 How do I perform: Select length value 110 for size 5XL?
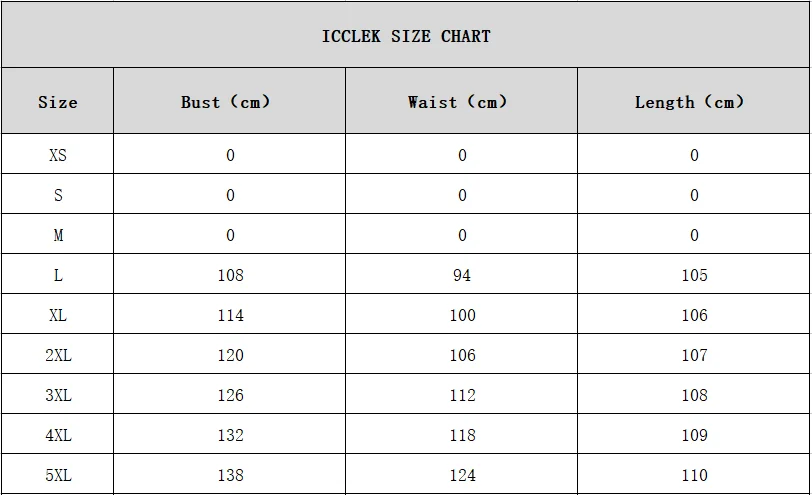pyautogui.click(x=694, y=475)
